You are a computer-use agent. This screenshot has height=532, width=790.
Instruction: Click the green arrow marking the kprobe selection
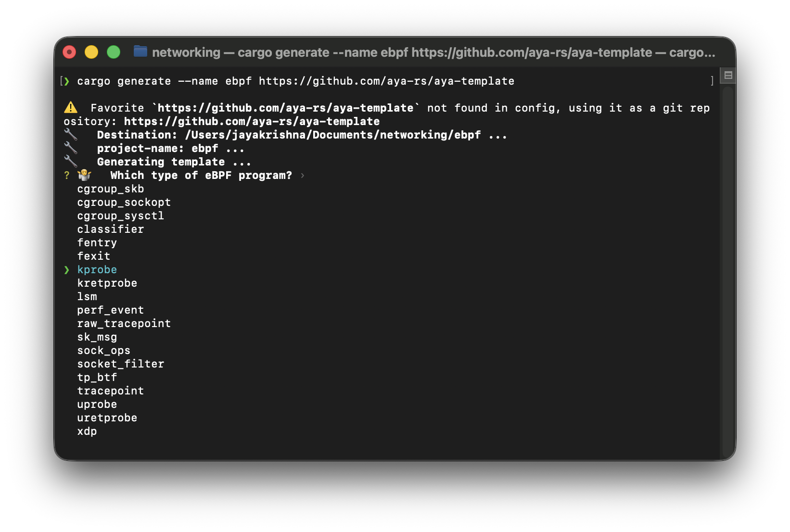click(67, 270)
